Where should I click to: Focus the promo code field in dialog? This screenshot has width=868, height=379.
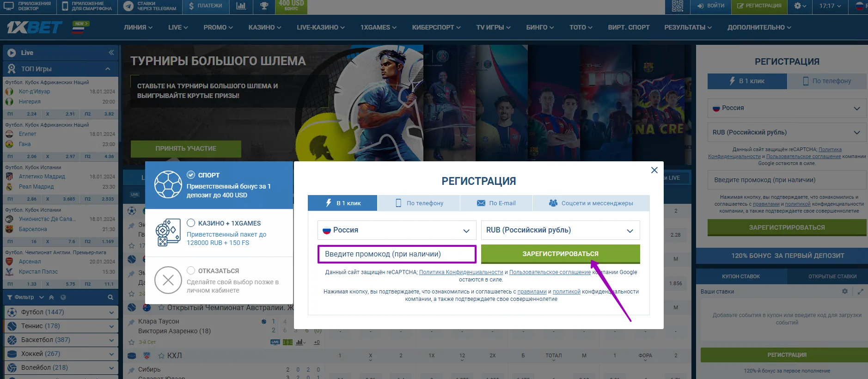point(397,254)
